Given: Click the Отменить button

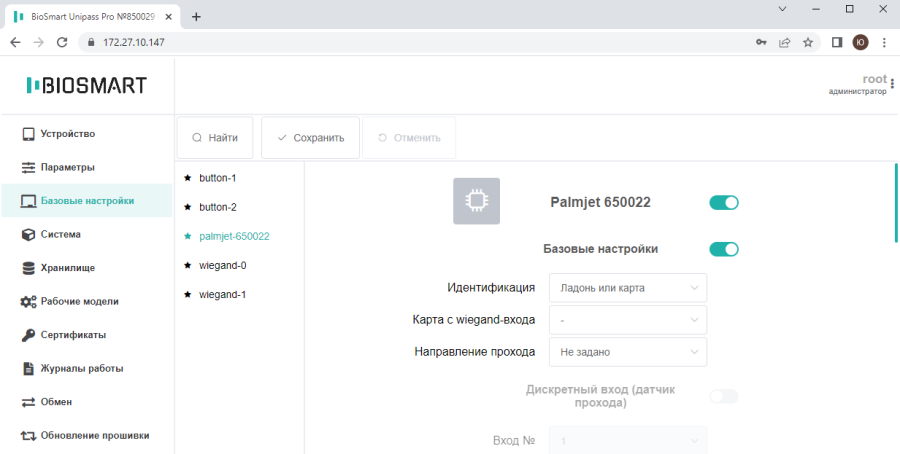Looking at the screenshot, I should pyautogui.click(x=409, y=138).
